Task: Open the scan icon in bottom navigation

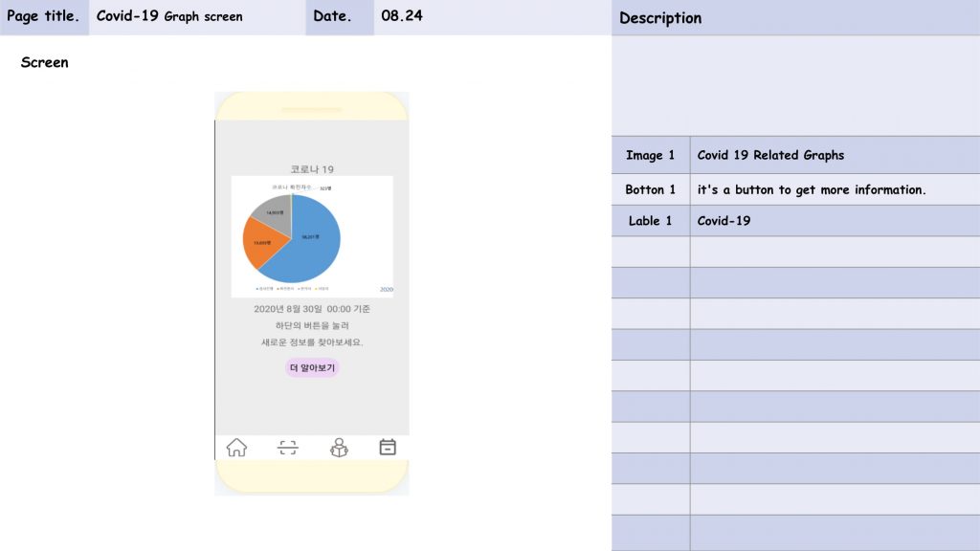Action: tap(288, 448)
